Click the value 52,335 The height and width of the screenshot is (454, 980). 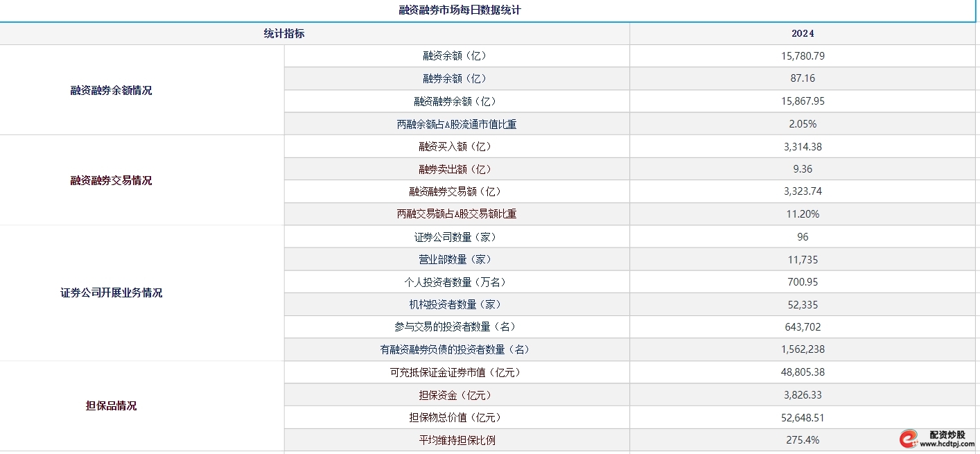tap(803, 304)
